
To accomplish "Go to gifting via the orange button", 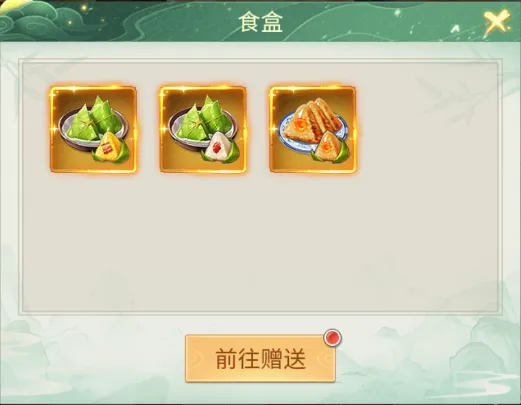I will (x=260, y=359).
